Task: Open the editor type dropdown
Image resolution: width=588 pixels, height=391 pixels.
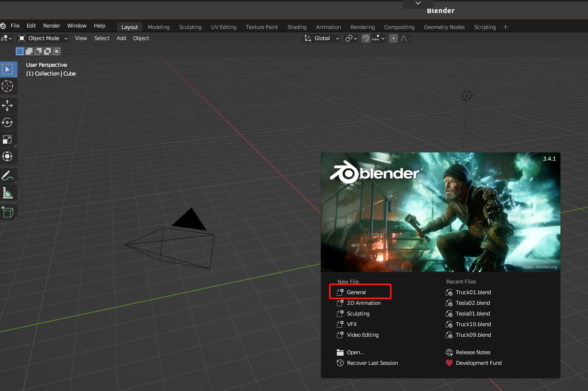Action: pos(7,38)
